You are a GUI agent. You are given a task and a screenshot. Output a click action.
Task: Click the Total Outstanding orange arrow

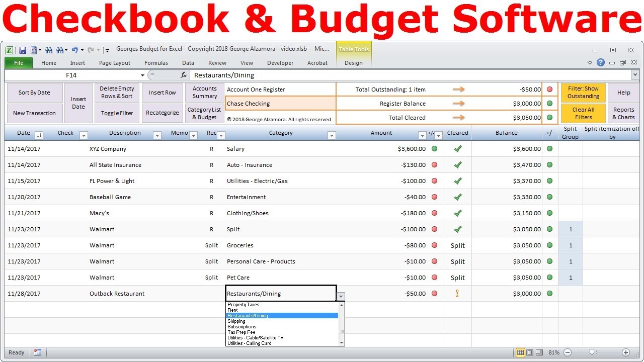click(x=458, y=89)
